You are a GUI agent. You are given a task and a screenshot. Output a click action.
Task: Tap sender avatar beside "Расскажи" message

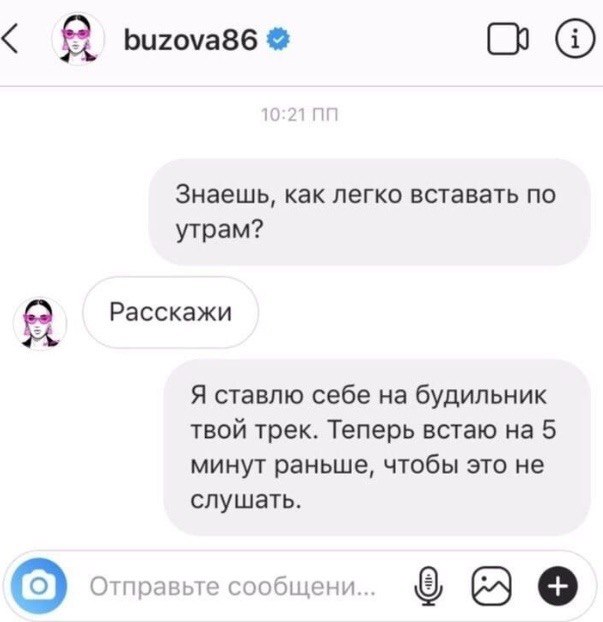pos(40,323)
